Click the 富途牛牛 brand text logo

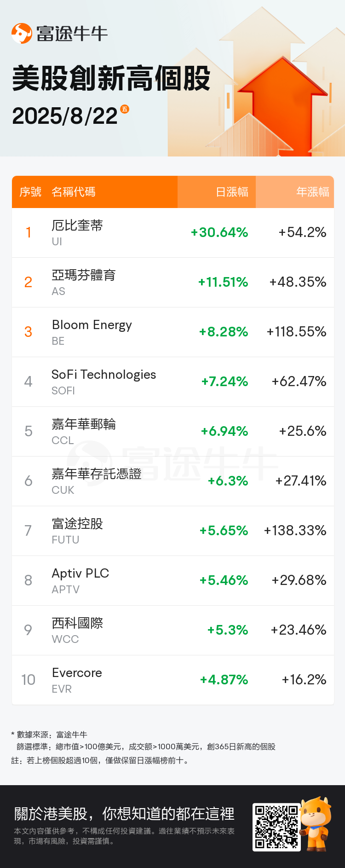pyautogui.click(x=72, y=34)
